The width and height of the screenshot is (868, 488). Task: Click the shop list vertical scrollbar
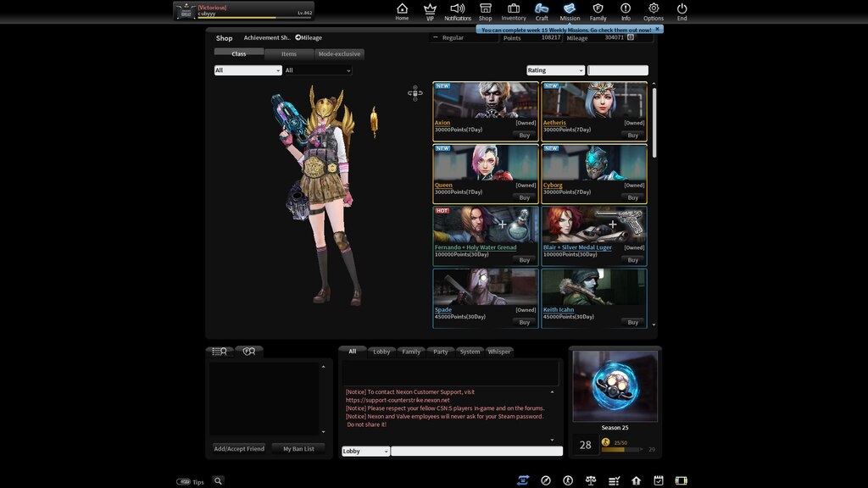pos(654,122)
